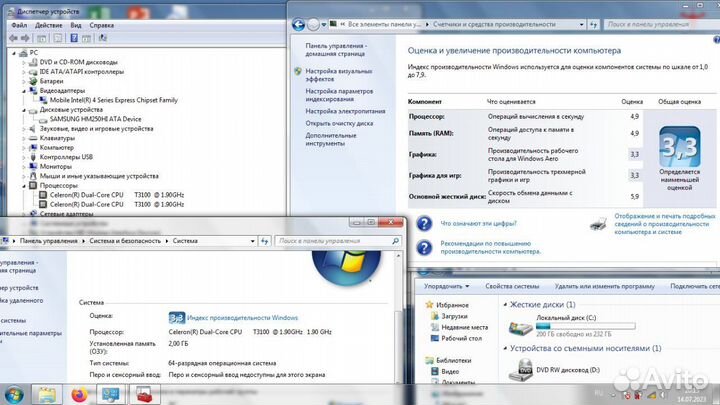Open Упорядочить dropdown in Explorer window
The image size is (720, 405).
pyautogui.click(x=446, y=287)
